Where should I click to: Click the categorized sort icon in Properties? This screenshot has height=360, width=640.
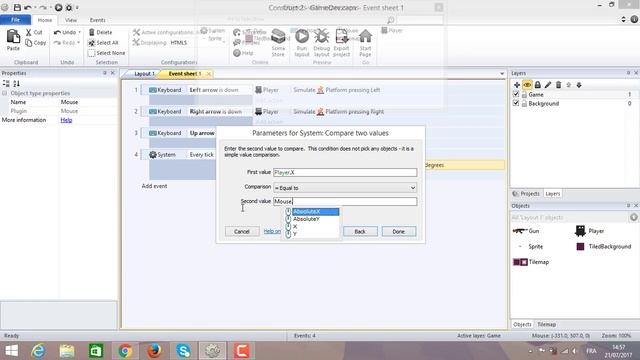6,83
